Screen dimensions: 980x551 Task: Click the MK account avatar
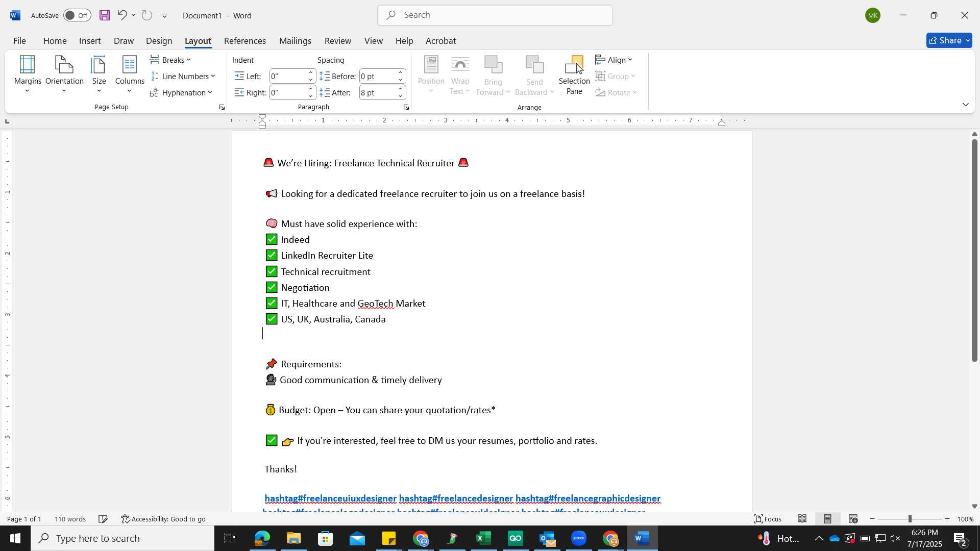[873, 15]
